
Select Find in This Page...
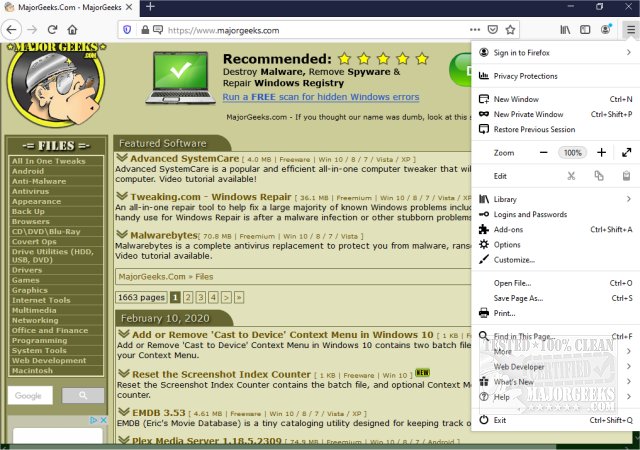[x=556, y=336]
